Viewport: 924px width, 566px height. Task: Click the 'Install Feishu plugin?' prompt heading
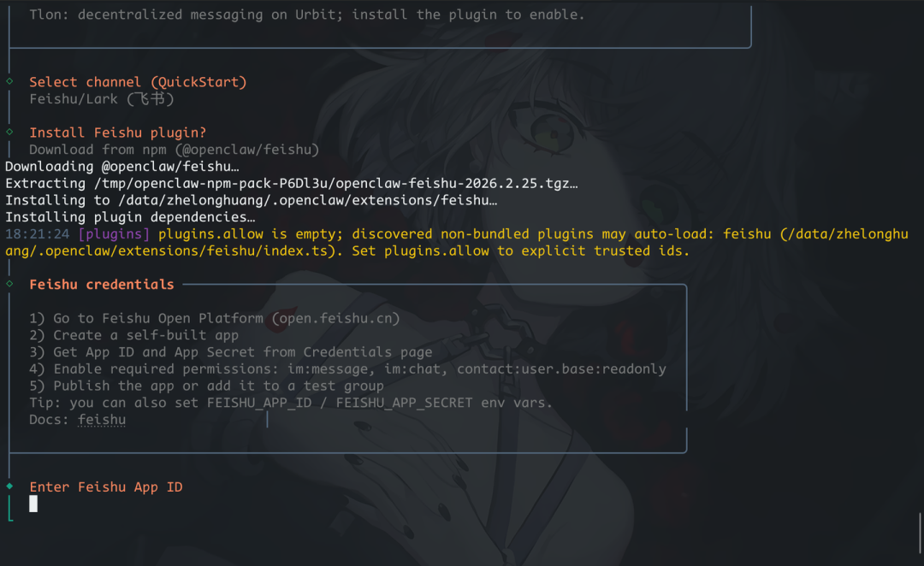click(x=118, y=133)
